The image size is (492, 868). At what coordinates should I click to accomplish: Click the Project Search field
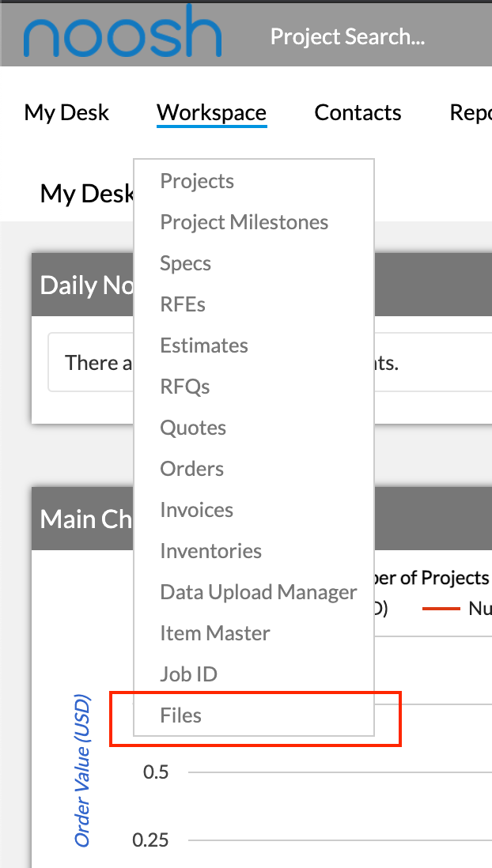tap(347, 36)
